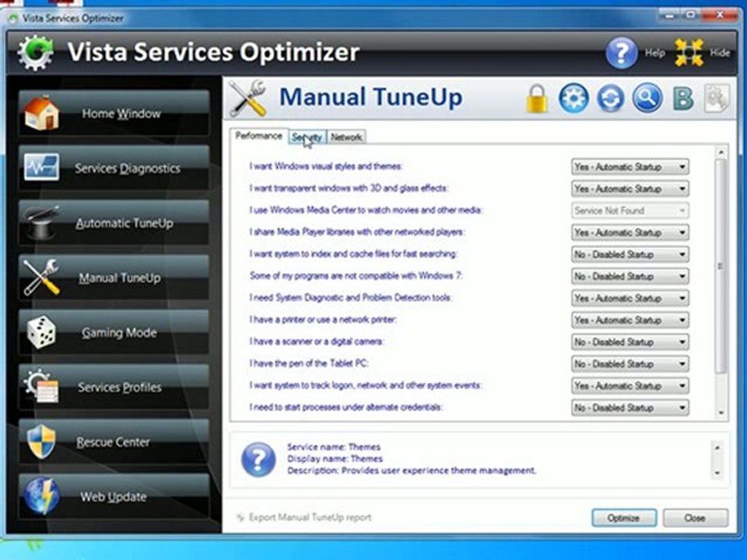Click the window title bar app icon
This screenshot has height=560, width=747.
coord(14,19)
